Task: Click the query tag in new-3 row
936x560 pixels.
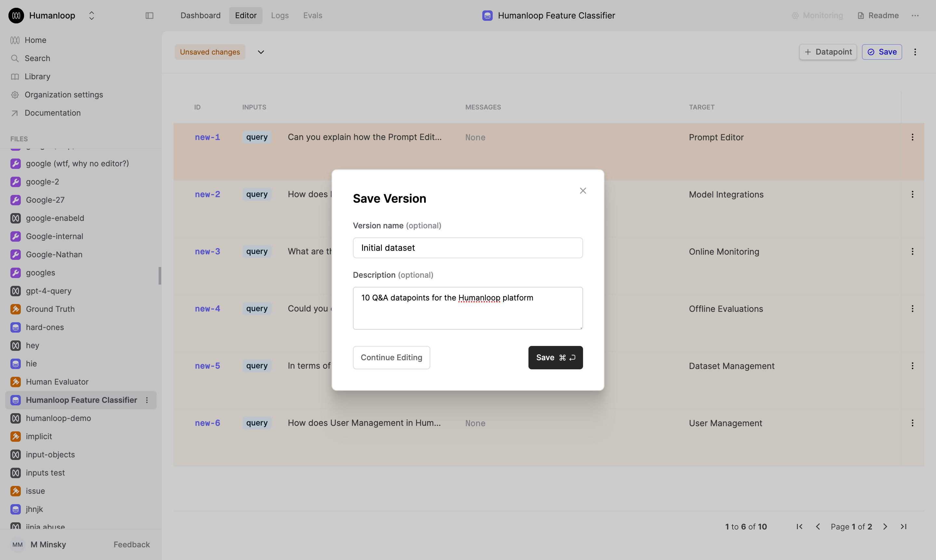Action: coord(257,251)
